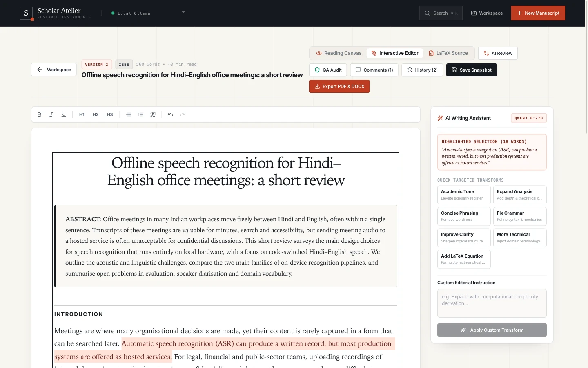Viewport: 588px width, 368px height.
Task: Insert bulleted list
Action: click(128, 114)
